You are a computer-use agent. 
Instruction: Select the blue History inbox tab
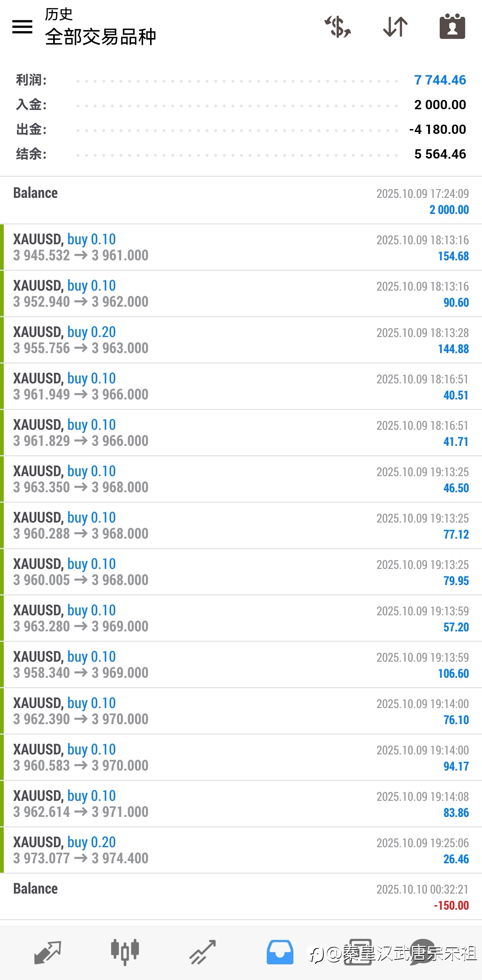pyautogui.click(x=280, y=952)
